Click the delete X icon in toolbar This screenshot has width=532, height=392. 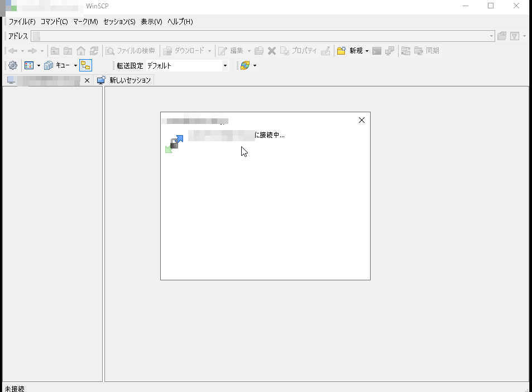(x=272, y=51)
